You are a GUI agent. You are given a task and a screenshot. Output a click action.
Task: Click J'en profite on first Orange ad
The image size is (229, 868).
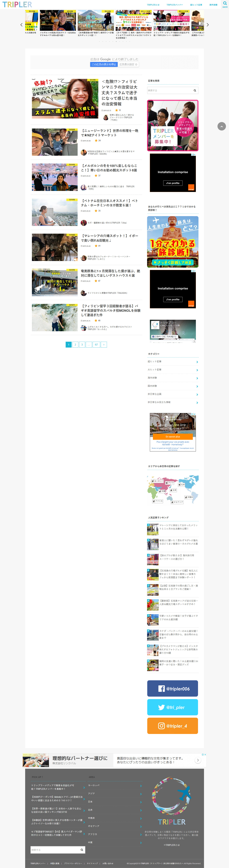click(173, 183)
